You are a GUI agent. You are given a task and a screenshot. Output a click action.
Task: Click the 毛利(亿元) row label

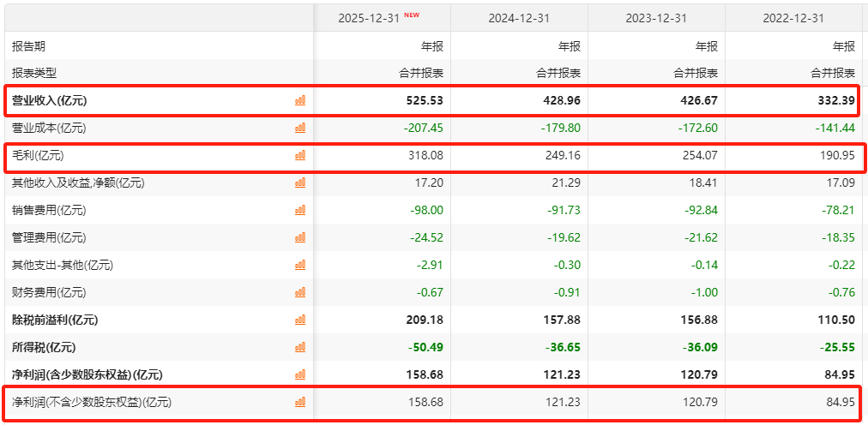[38, 155]
